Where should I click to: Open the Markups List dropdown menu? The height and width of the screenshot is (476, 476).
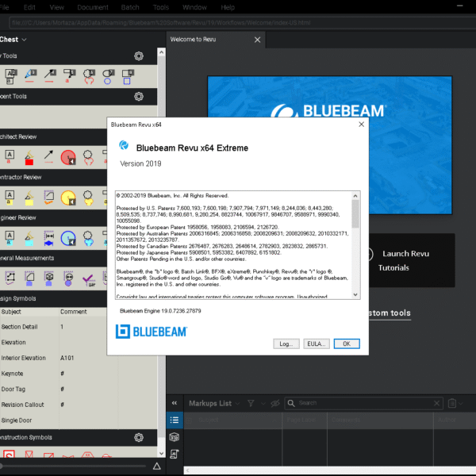(214, 404)
